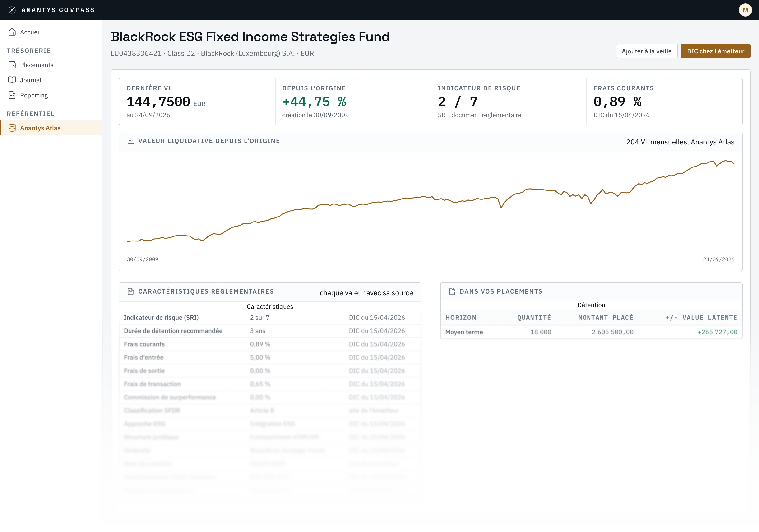Click the Frais courants row label in the table
This screenshot has height=532, width=759.
(x=144, y=344)
